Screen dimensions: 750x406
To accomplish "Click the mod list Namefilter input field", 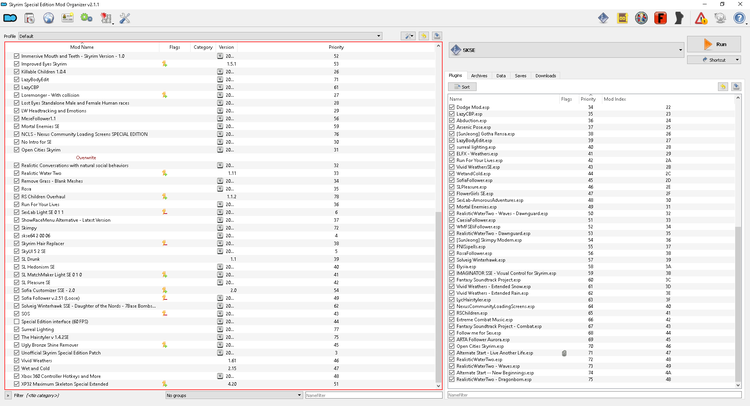I will 374,395.
